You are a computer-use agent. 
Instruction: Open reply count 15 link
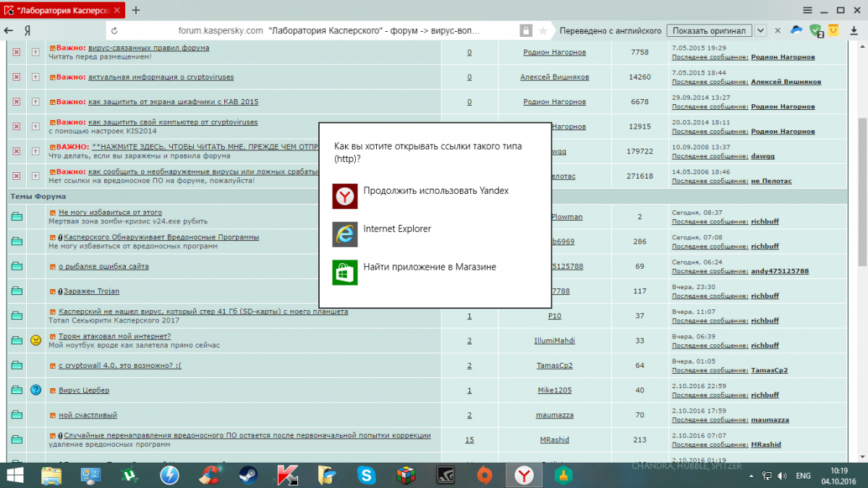[x=469, y=440]
